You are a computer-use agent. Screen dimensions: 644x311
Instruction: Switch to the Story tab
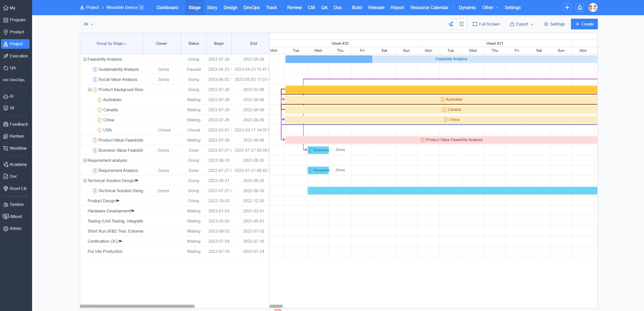coord(212,8)
